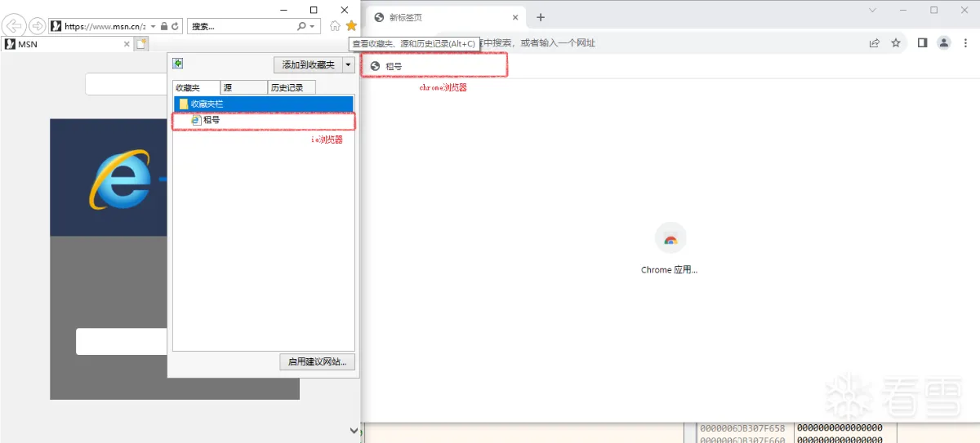Switch to the 源 feeds tab
The image size is (980, 443).
point(243,87)
